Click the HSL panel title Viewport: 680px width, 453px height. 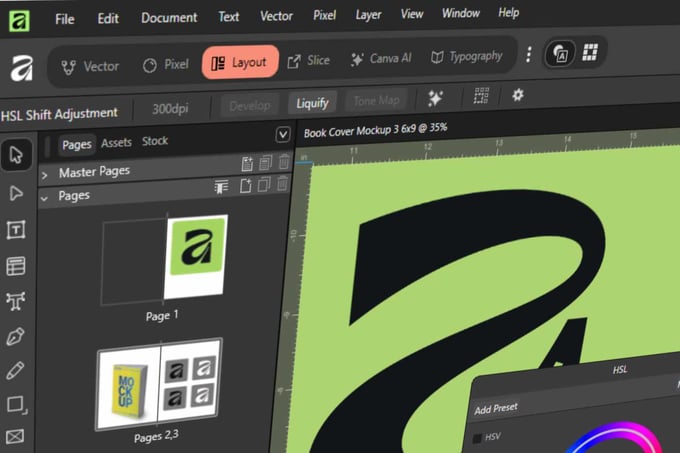click(x=620, y=370)
